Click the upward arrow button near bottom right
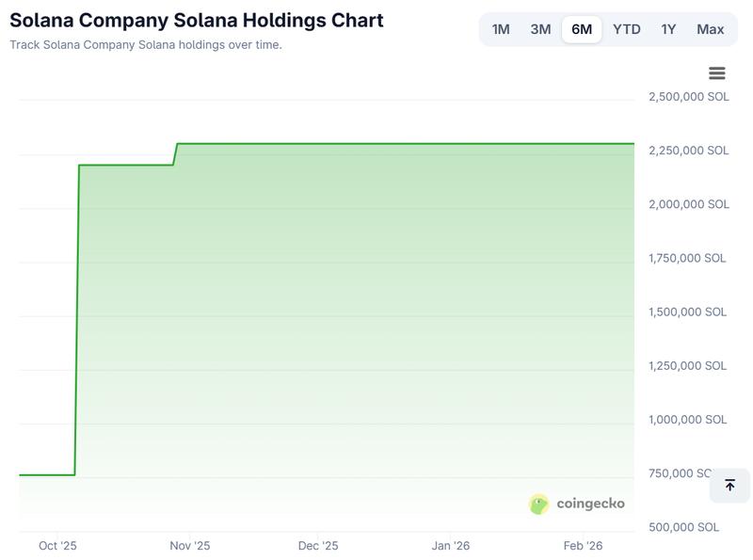This screenshot has height=560, width=753. tap(729, 486)
